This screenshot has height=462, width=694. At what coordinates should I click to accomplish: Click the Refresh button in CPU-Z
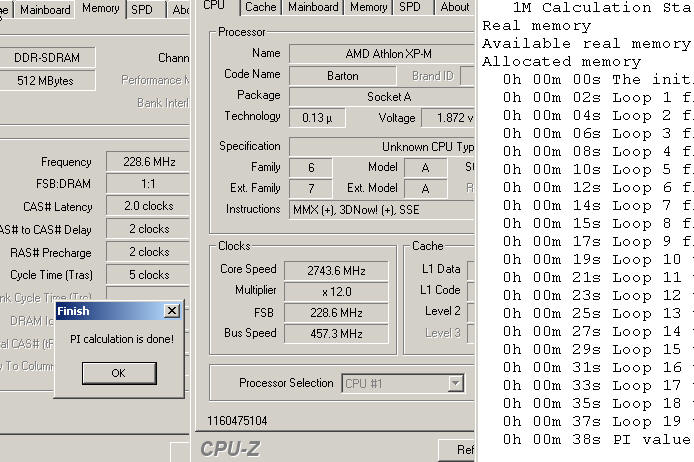point(457,450)
